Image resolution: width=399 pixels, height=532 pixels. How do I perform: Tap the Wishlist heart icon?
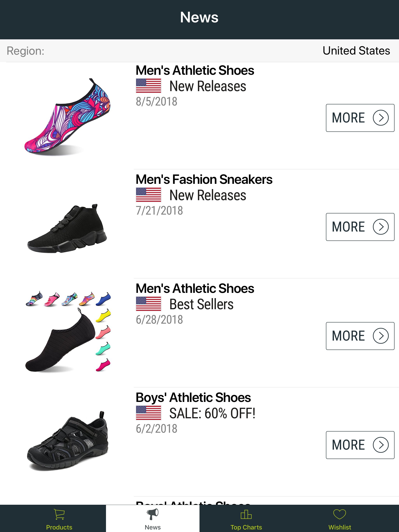[x=339, y=514]
